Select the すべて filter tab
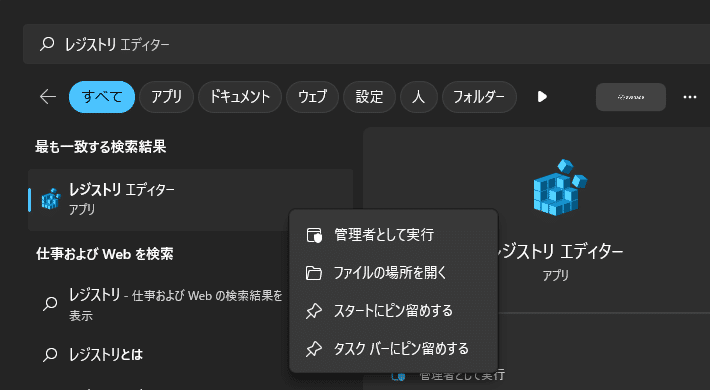Viewport: 710px width, 390px height. point(102,96)
